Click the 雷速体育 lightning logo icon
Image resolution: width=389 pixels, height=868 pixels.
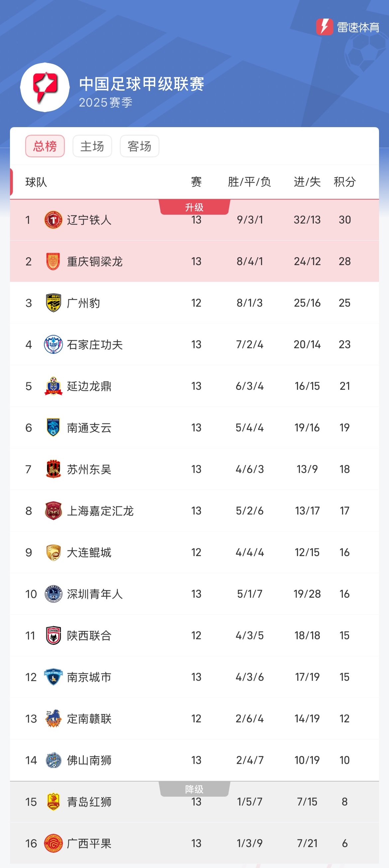pyautogui.click(x=324, y=27)
